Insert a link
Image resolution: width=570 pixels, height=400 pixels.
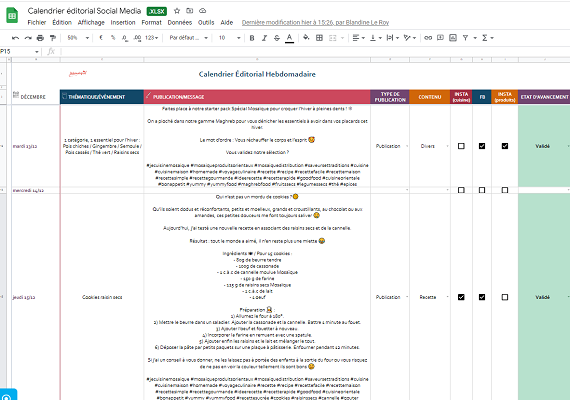(428, 38)
